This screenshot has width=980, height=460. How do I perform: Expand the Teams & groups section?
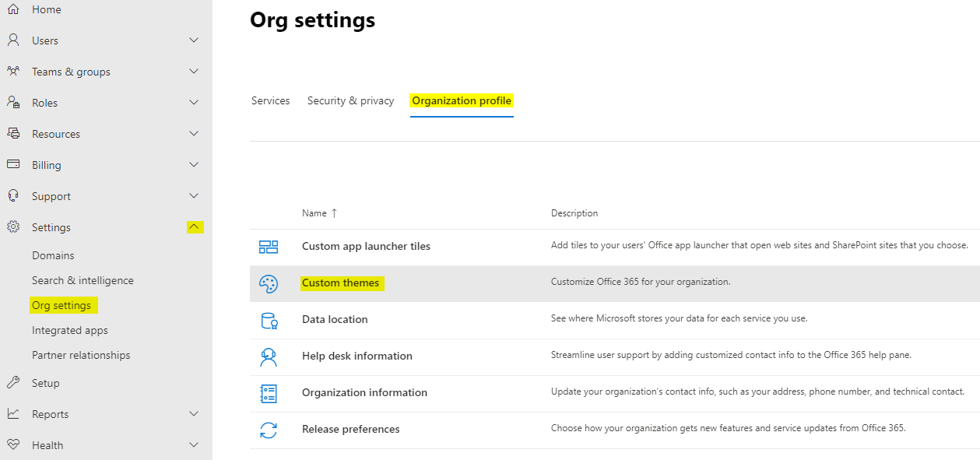pos(194,71)
